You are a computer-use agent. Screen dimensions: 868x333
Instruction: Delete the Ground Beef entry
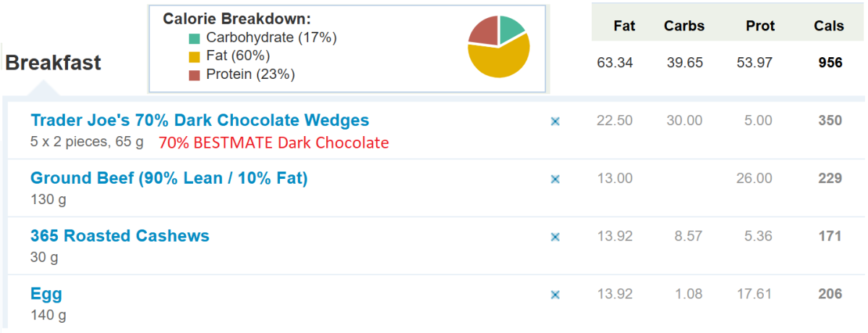556,179
